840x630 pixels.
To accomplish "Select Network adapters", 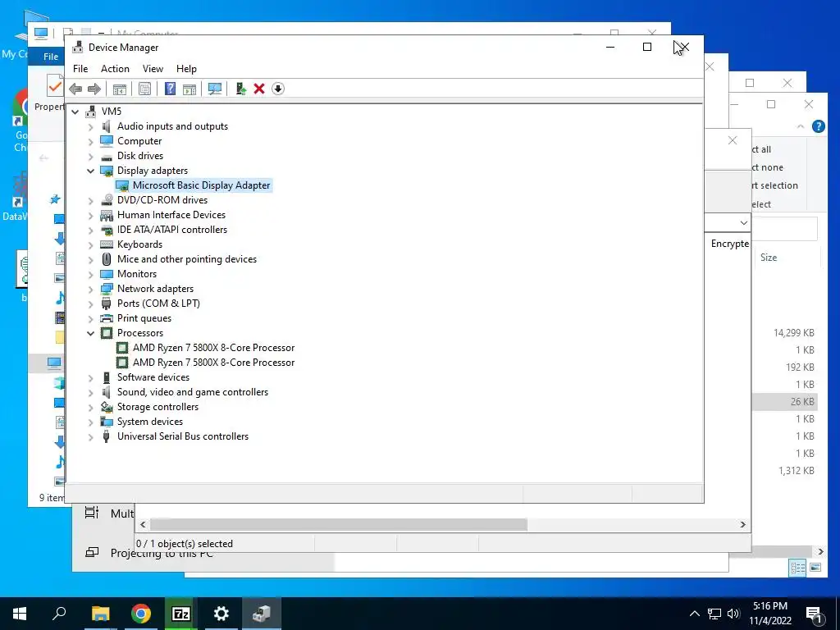I will point(155,289).
